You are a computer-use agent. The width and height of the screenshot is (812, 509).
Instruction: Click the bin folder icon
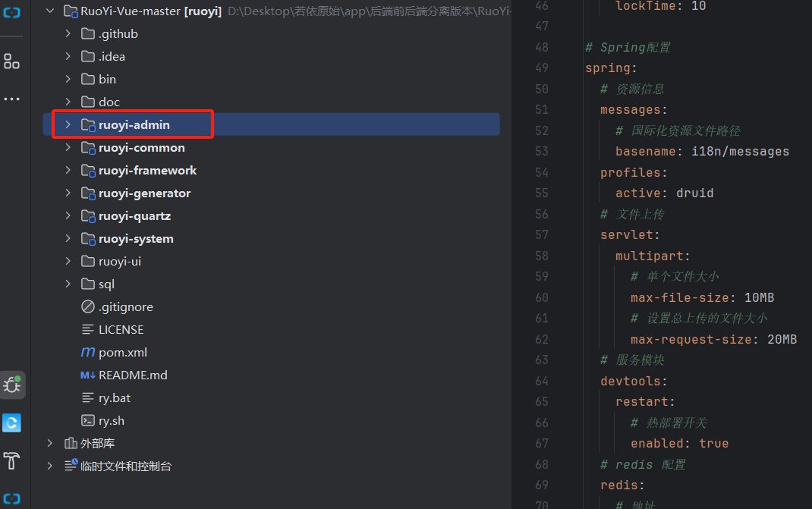point(88,79)
